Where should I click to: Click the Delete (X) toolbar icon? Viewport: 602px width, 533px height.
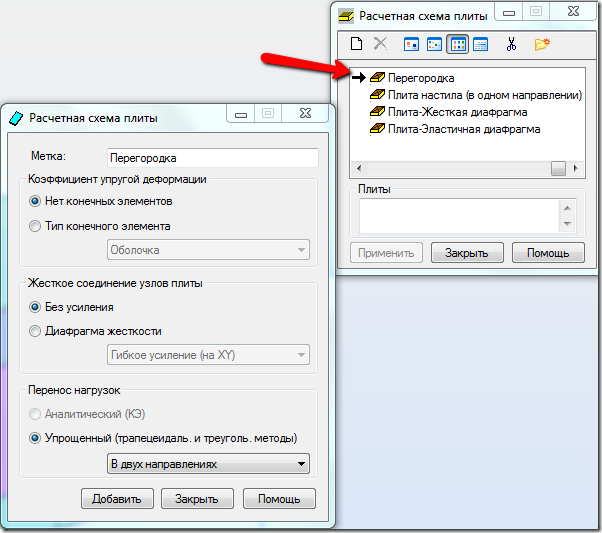[380, 44]
